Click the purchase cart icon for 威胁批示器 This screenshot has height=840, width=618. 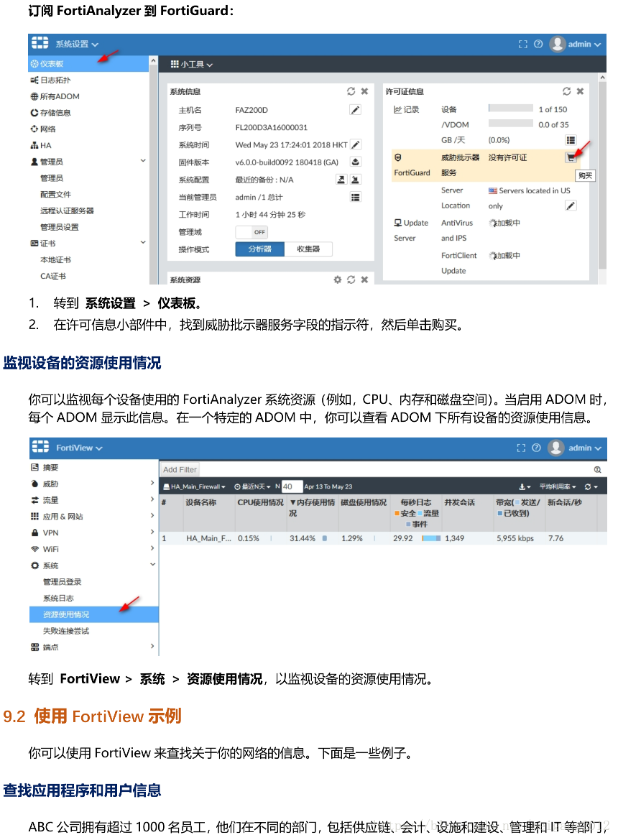coord(571,157)
